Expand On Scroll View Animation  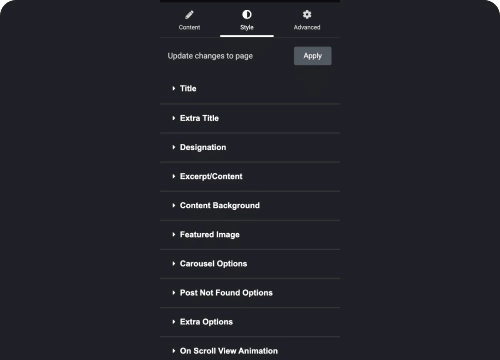(x=250, y=349)
